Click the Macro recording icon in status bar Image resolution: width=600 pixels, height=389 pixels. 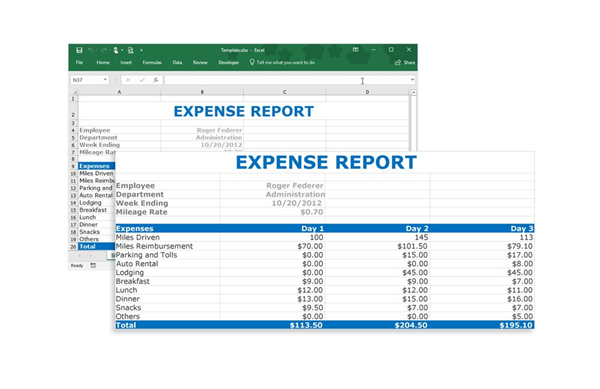(x=93, y=265)
